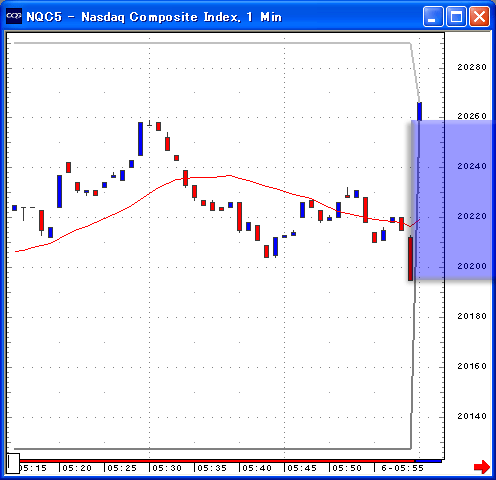Image resolution: width=496 pixels, height=480 pixels.
Task: Click the CQG logo icon in title bar
Action: (14, 16)
